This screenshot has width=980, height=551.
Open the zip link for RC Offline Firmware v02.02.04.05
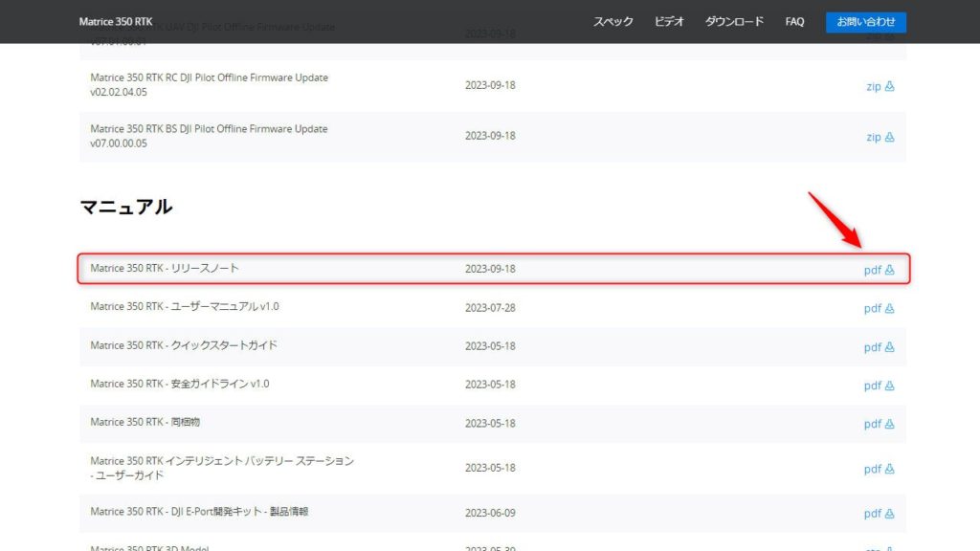tap(873, 86)
